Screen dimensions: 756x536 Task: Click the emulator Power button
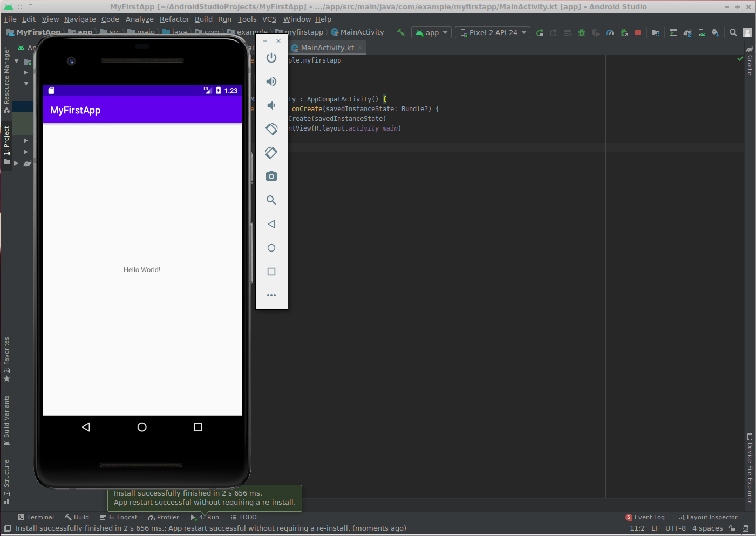pyautogui.click(x=271, y=58)
